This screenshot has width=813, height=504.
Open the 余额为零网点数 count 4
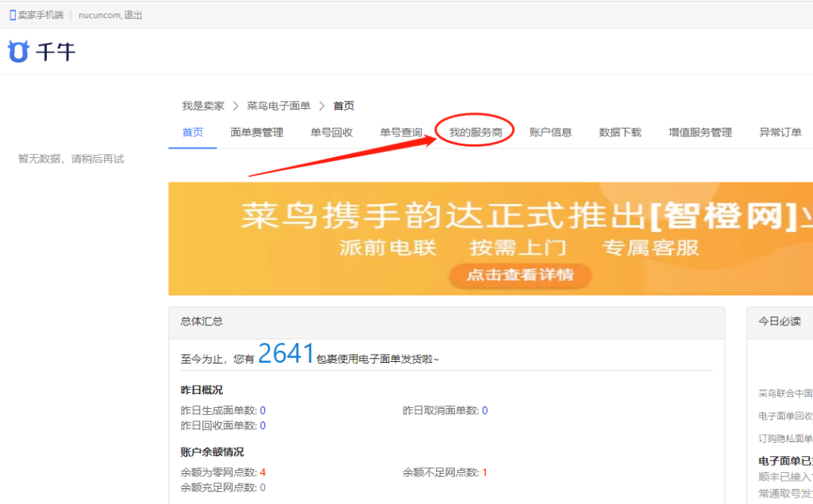[x=263, y=472]
